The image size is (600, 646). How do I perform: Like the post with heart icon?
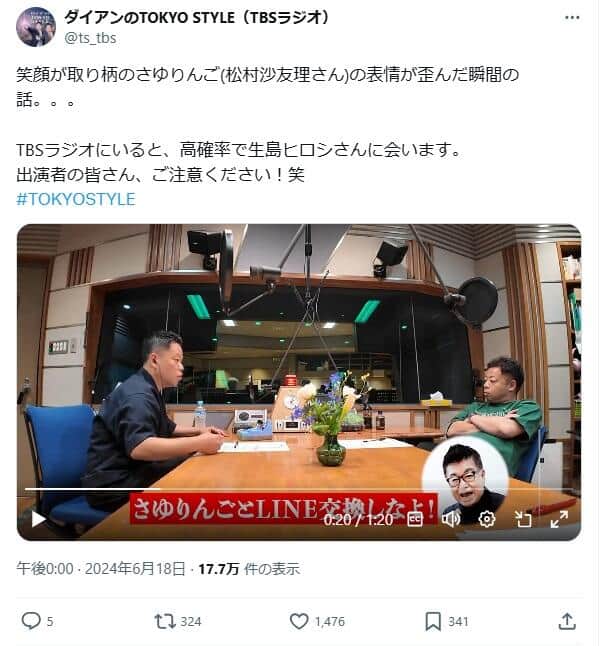pyautogui.click(x=299, y=621)
